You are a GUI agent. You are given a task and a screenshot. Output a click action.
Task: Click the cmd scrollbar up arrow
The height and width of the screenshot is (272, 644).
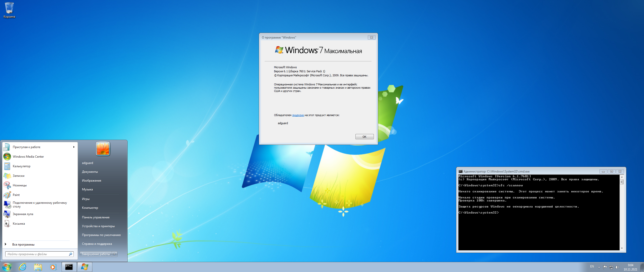[622, 177]
